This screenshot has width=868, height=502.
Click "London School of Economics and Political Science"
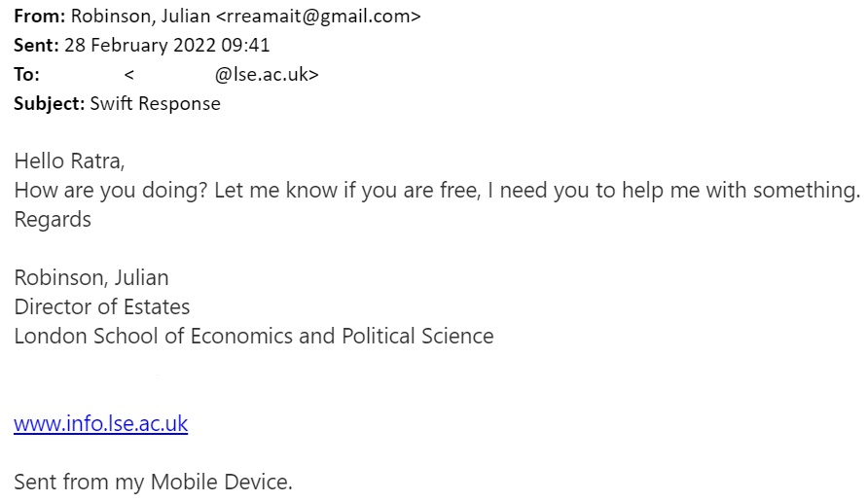point(254,337)
